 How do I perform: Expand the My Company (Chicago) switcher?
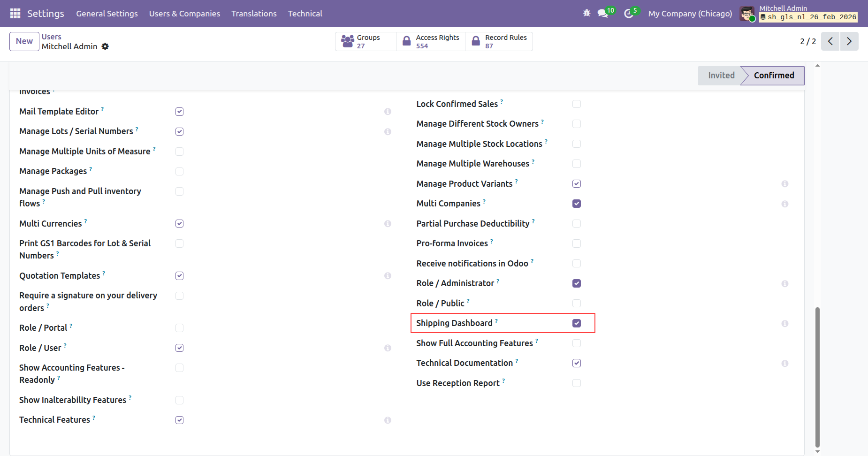690,14
